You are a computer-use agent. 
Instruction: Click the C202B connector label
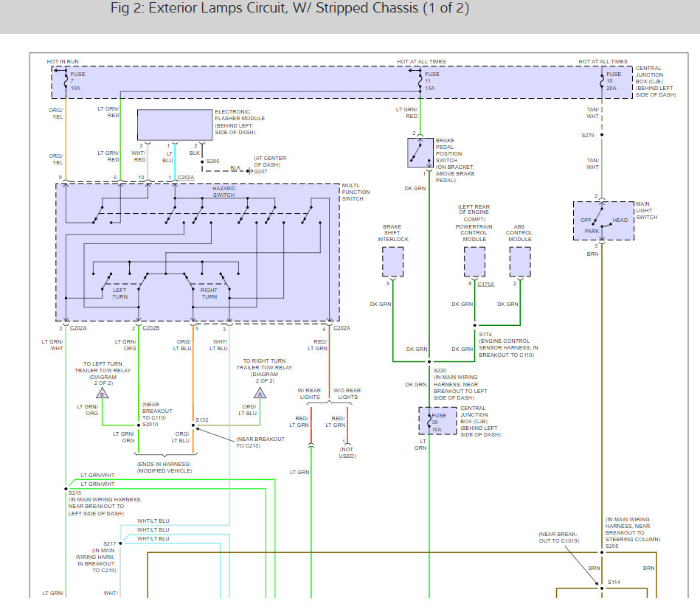coord(151,328)
